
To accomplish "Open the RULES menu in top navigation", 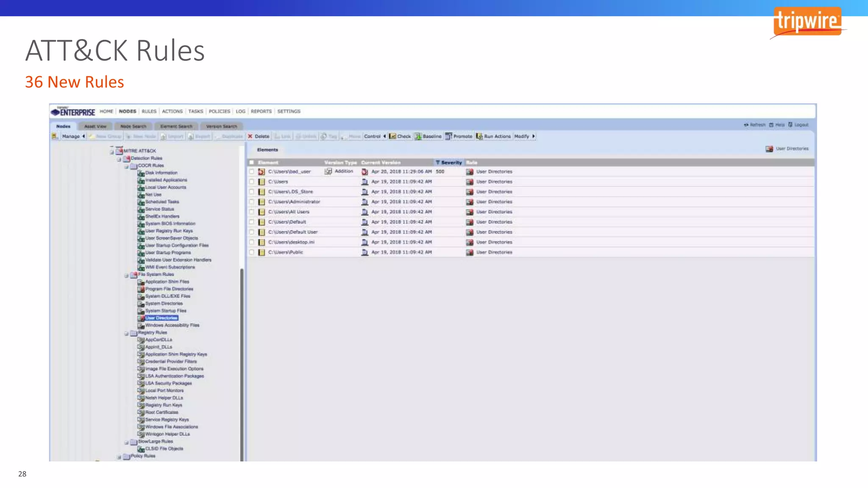I will click(149, 111).
